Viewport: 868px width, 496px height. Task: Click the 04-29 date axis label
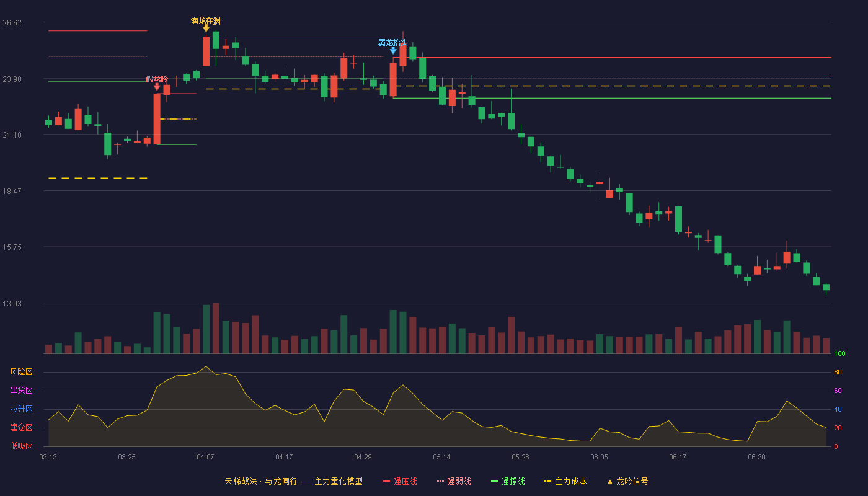[x=363, y=457]
